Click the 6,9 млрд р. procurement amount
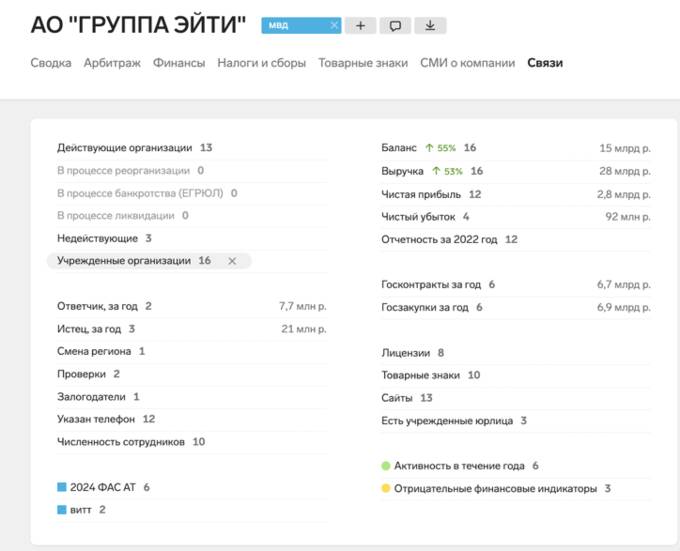680x551 pixels. [x=624, y=307]
